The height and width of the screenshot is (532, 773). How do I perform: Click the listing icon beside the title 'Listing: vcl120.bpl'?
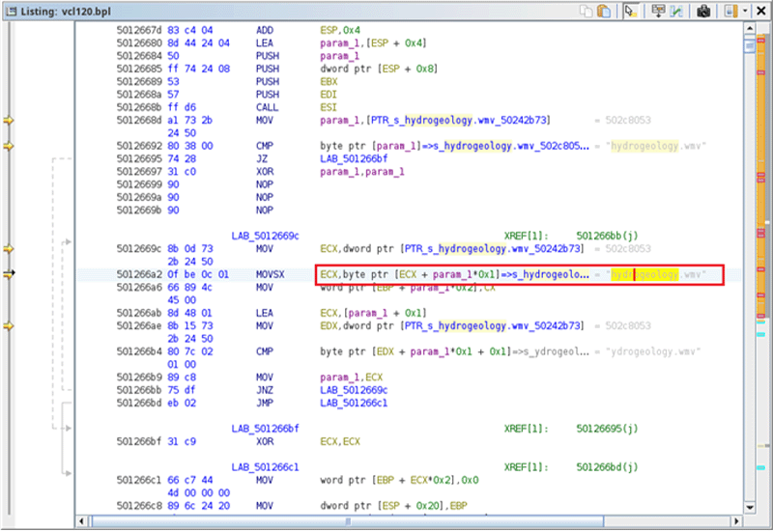[12, 11]
